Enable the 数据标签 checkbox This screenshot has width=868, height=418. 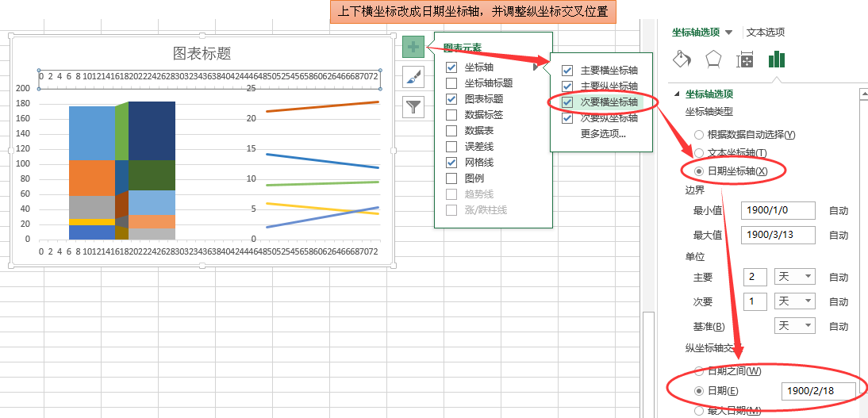451,114
